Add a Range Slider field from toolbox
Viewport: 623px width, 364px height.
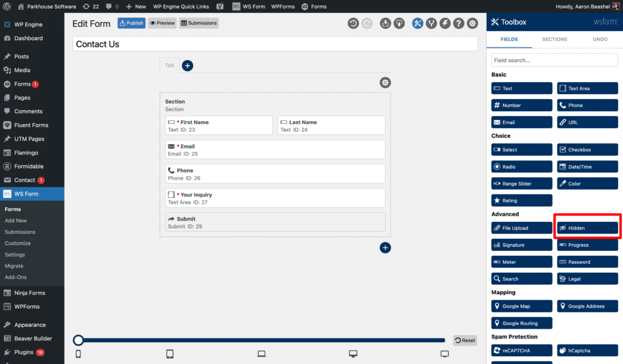(x=521, y=184)
